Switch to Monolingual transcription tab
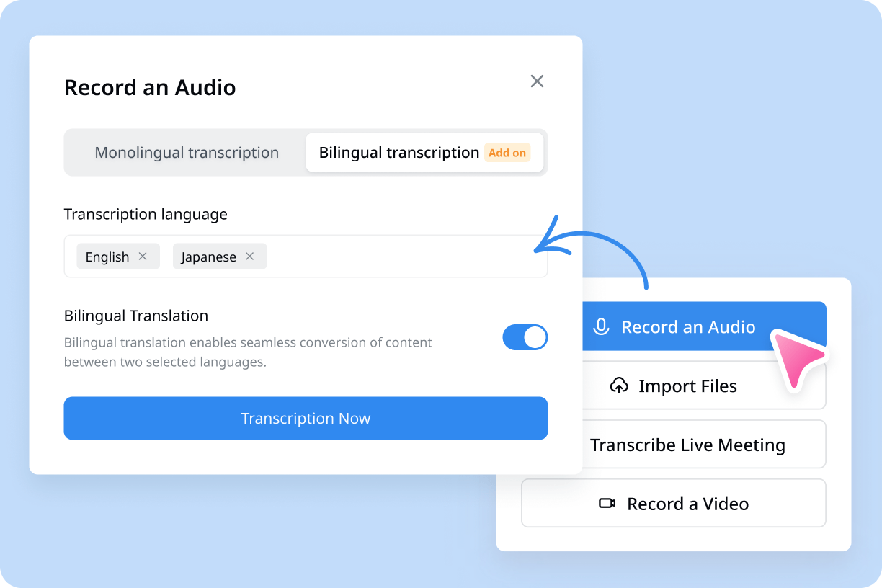This screenshot has height=588, width=882. [187, 153]
